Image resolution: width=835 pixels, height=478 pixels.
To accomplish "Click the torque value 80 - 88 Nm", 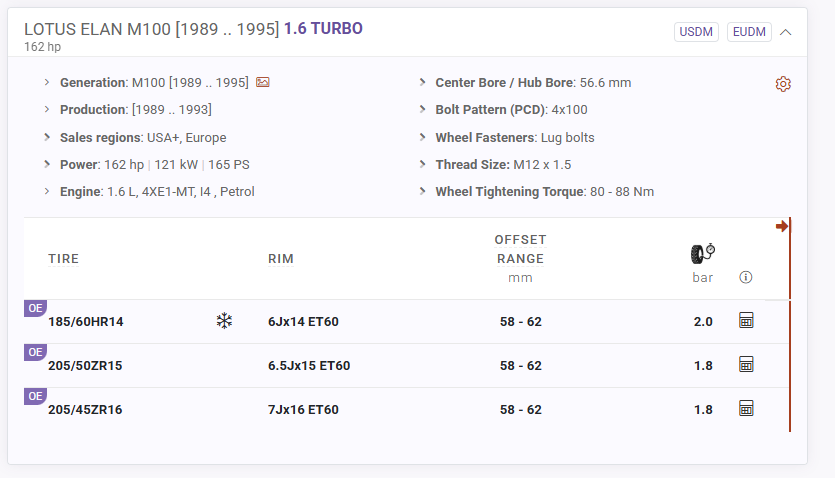I will [x=622, y=192].
